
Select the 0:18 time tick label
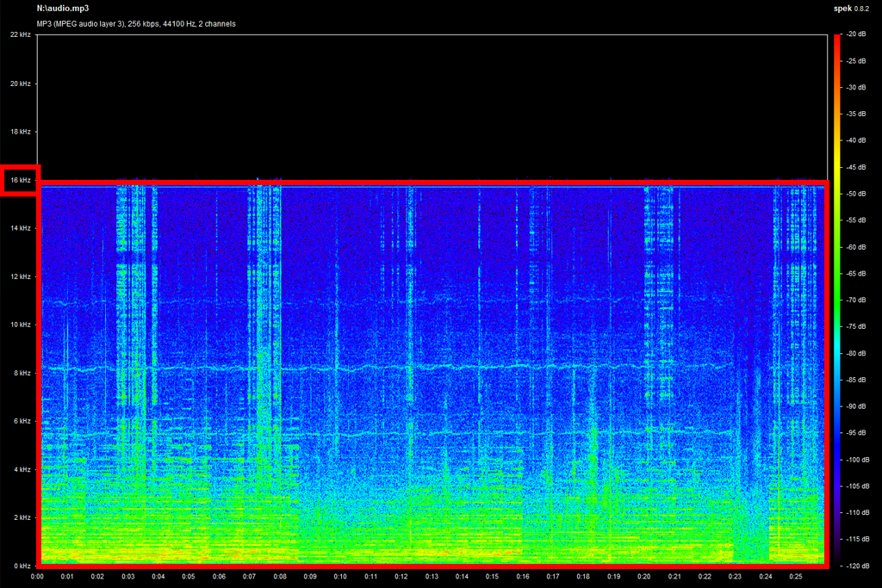[583, 576]
